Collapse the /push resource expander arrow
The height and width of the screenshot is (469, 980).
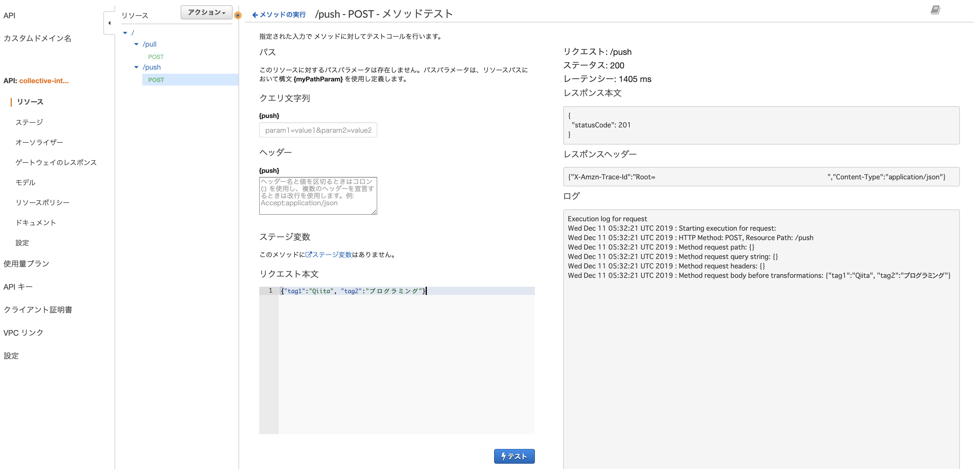[x=136, y=67]
